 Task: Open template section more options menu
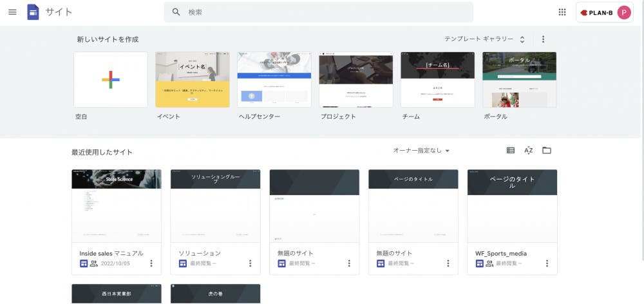coord(543,39)
